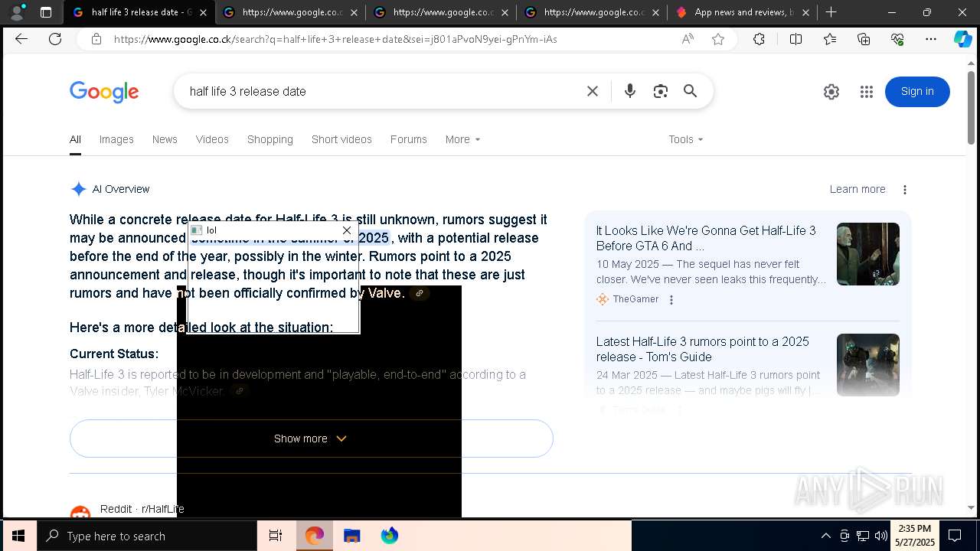View site information via the lock icon
This screenshot has height=551, width=980.
[x=96, y=39]
